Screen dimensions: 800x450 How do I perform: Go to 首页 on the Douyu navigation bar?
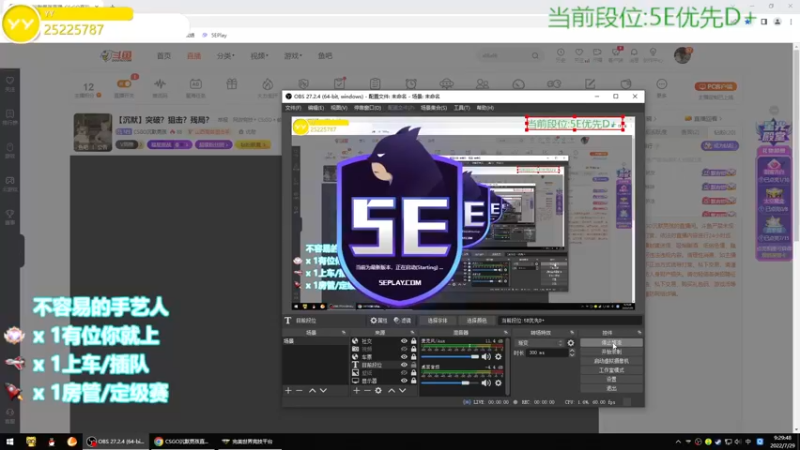pyautogui.click(x=164, y=56)
